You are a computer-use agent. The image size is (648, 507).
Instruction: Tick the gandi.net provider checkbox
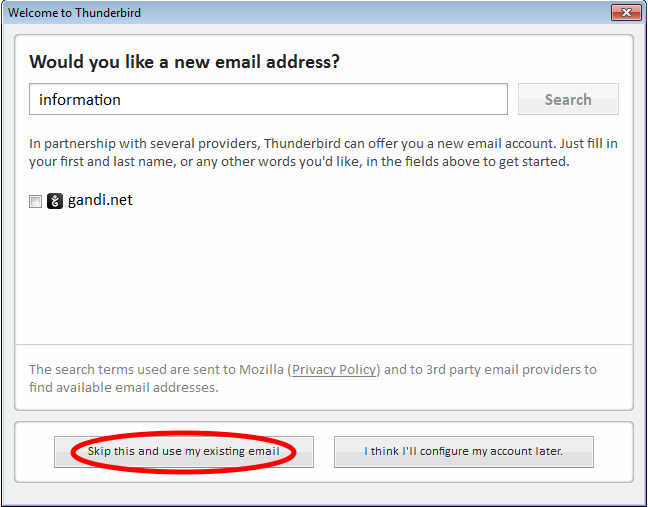pos(36,201)
